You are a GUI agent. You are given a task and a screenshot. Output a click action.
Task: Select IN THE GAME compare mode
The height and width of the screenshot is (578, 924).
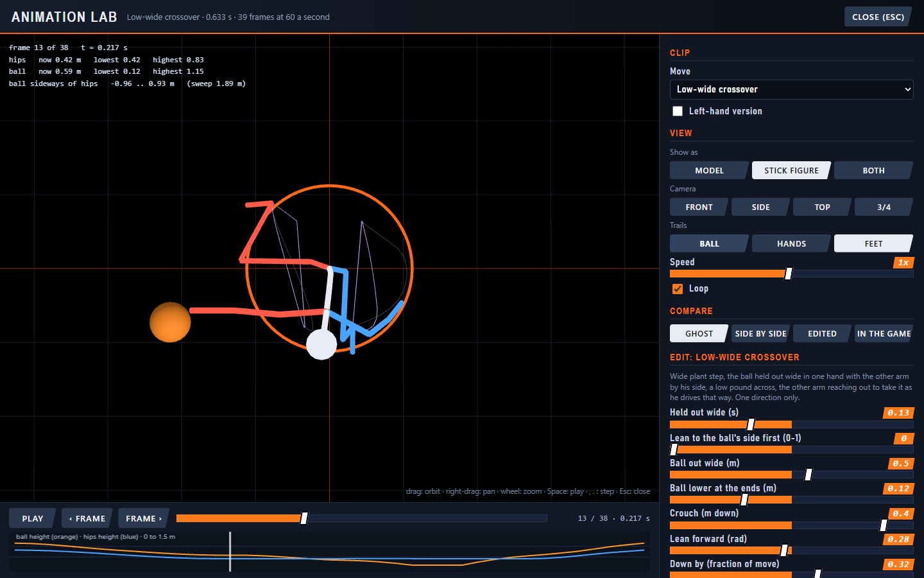click(884, 333)
